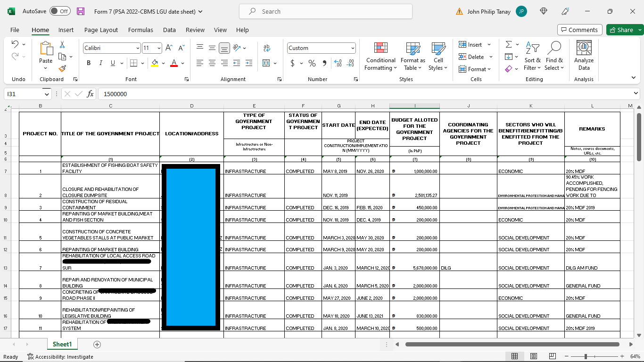Open the font size dropdown

tap(159, 48)
